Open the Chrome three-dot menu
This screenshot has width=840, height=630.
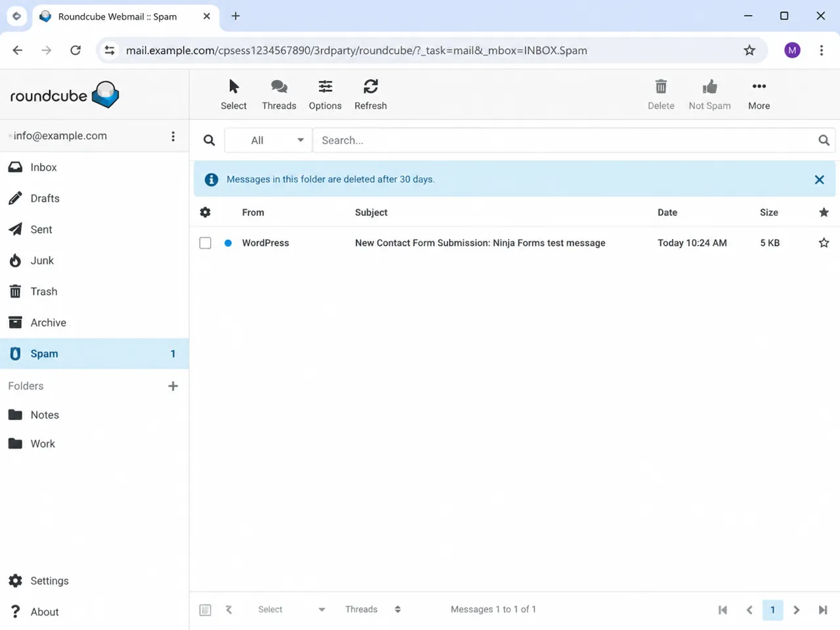(x=821, y=51)
